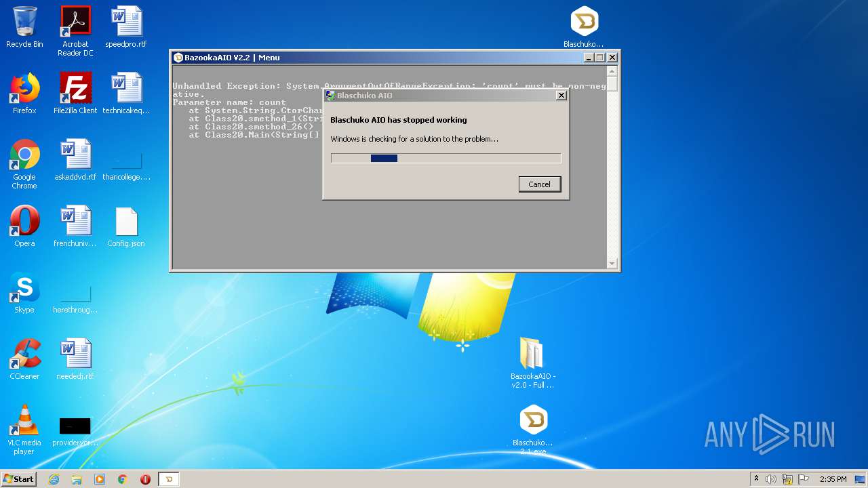The width and height of the screenshot is (868, 488).
Task: Launch Opera from taskbar
Action: pos(145,479)
